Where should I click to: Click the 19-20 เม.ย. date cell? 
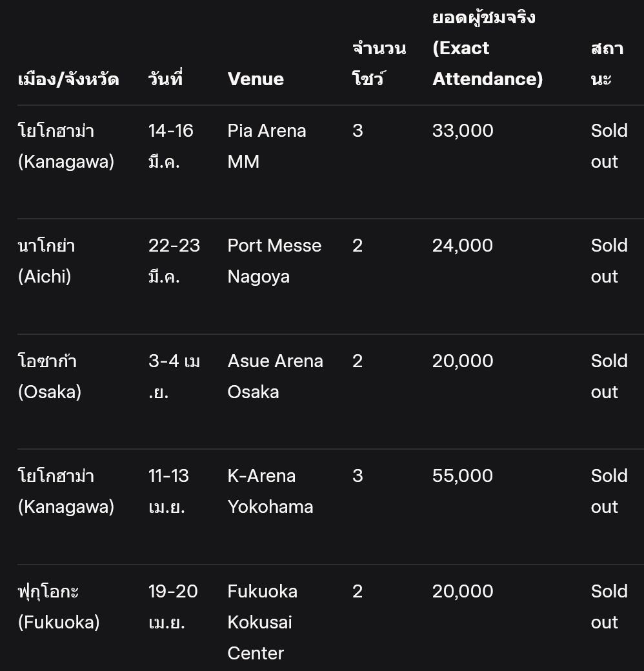coord(173,606)
